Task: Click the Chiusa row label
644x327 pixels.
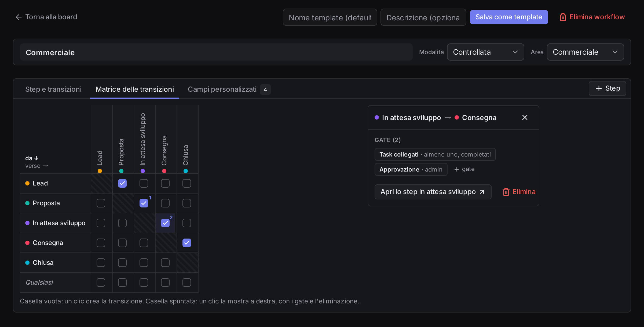Action: [x=43, y=263]
